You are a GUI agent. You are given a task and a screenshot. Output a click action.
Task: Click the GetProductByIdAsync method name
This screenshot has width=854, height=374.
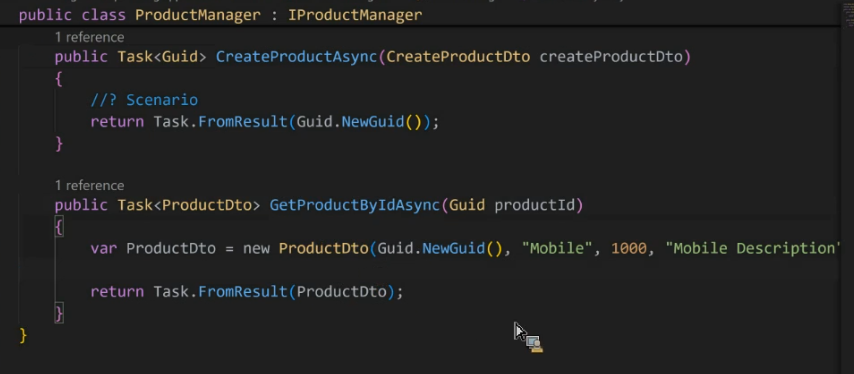tap(355, 205)
